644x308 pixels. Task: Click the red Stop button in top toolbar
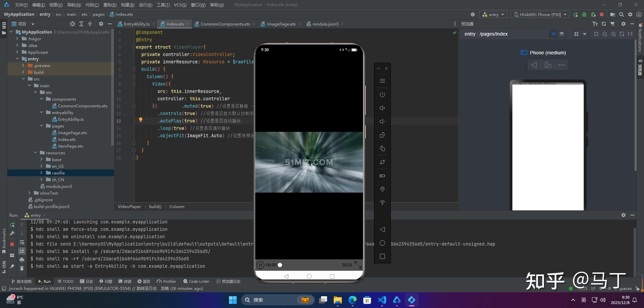click(x=602, y=14)
